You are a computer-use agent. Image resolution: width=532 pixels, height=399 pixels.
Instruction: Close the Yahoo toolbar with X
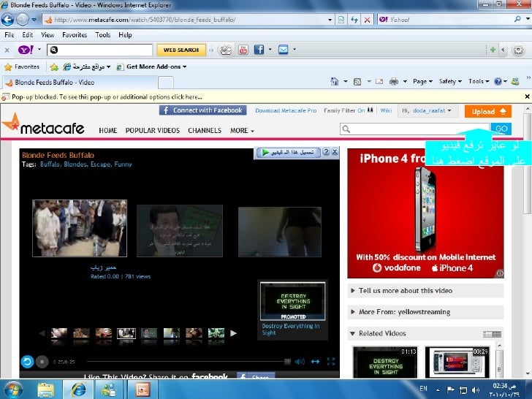click(x=7, y=50)
